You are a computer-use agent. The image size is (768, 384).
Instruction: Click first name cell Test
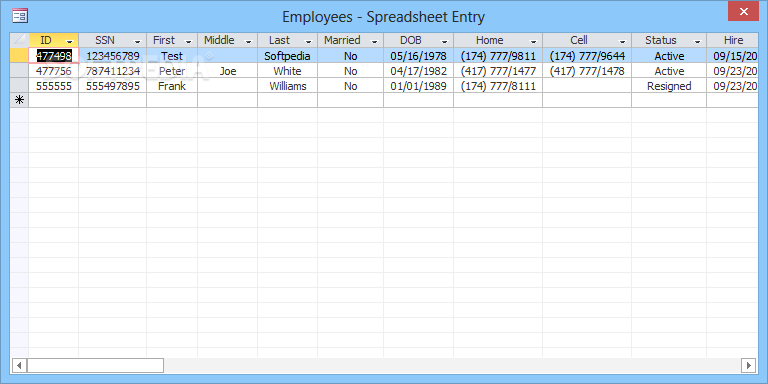(172, 56)
